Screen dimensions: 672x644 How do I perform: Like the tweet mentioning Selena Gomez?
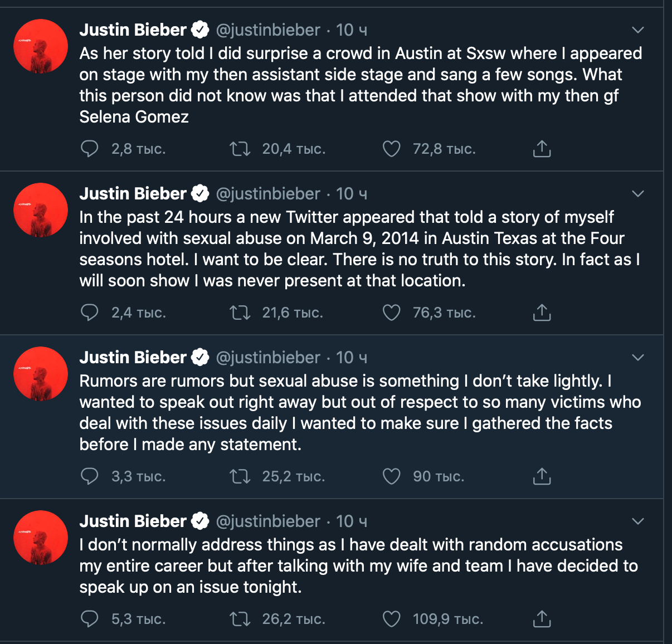click(x=391, y=149)
